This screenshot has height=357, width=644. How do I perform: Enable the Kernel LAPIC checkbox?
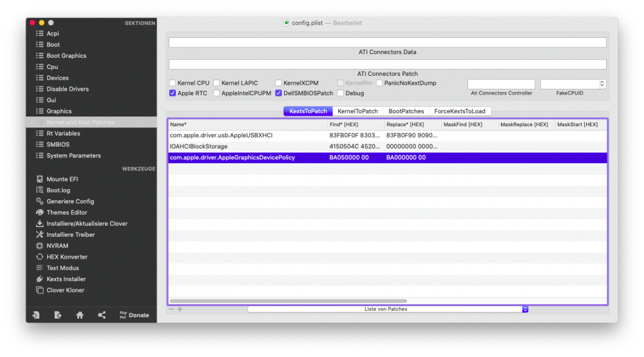pos(216,83)
